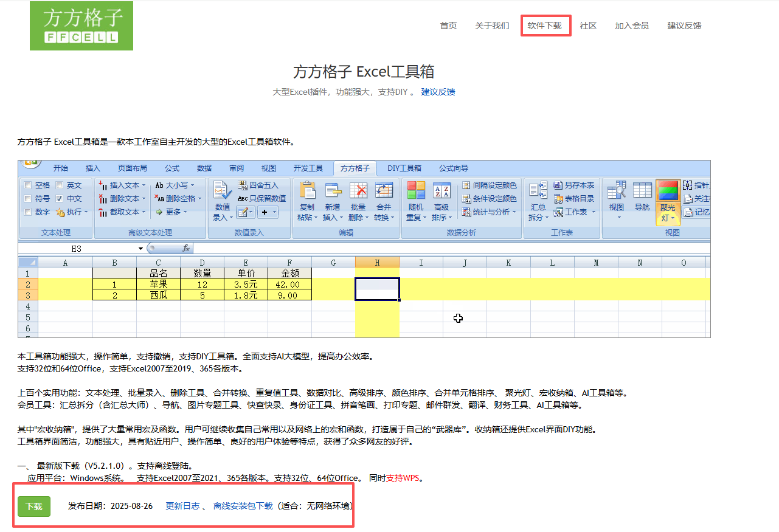Click the 高级排序 AZ icon
Image resolution: width=779 pixels, height=532 pixels.
coord(441,190)
